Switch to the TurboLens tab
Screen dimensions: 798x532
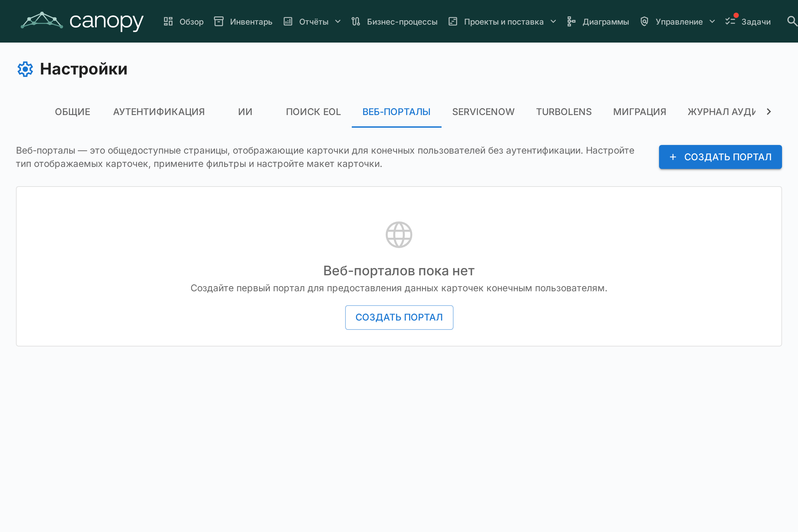tap(564, 112)
